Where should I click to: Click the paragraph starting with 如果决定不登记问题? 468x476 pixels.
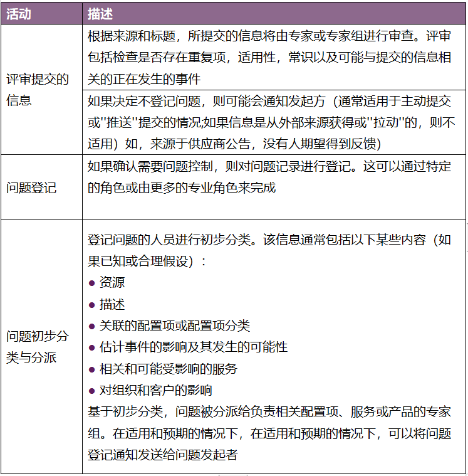[x=269, y=122]
